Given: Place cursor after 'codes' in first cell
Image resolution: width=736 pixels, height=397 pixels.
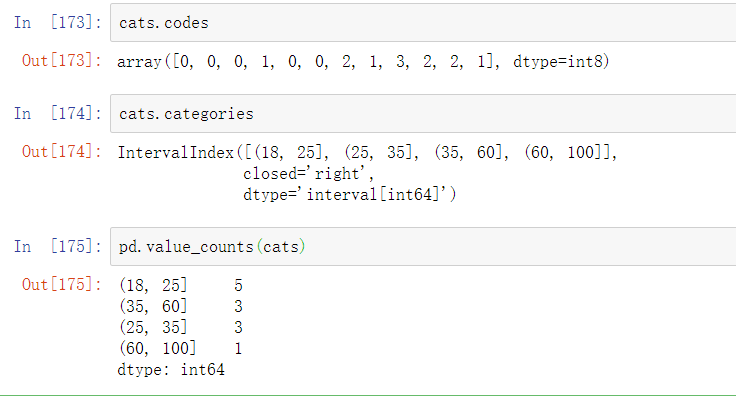Looking at the screenshot, I should coord(209,23).
